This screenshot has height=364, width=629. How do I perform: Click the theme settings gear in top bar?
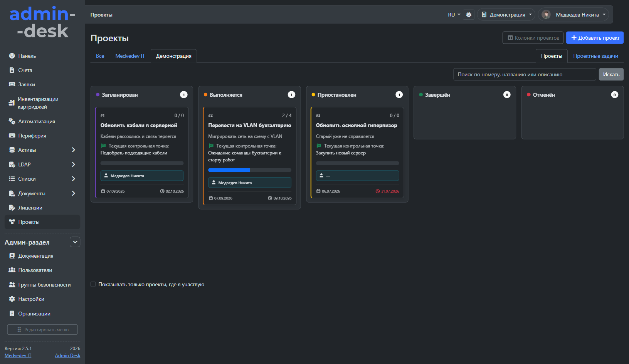[x=469, y=15]
